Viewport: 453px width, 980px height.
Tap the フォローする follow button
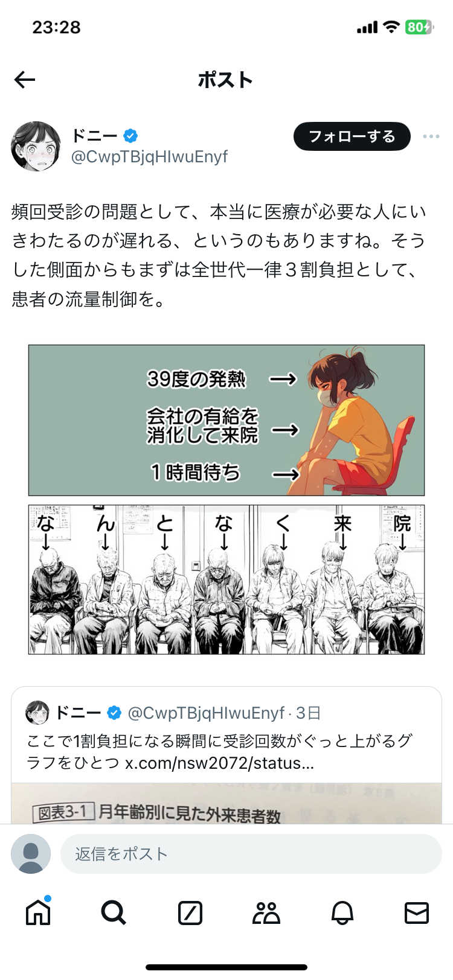[352, 136]
